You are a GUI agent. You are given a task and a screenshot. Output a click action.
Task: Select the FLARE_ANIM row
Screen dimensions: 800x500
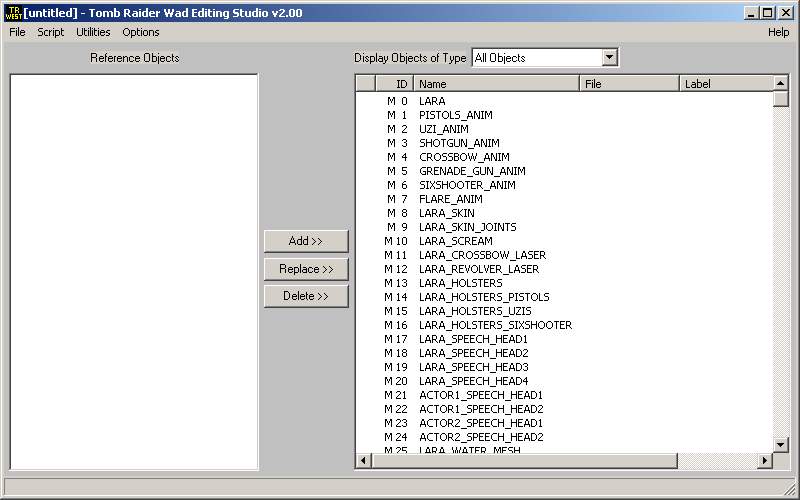pos(565,199)
